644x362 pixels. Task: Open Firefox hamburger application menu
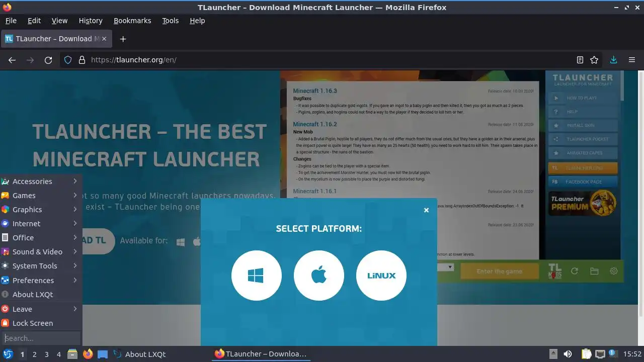[632, 60]
